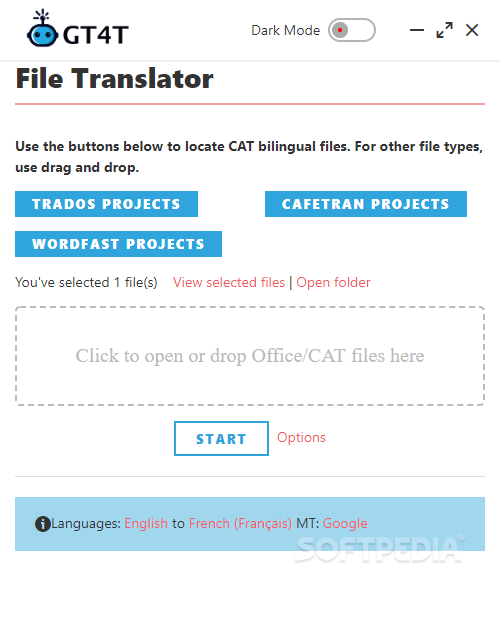Click the CAFETRAN PROJECTS button

click(x=365, y=204)
